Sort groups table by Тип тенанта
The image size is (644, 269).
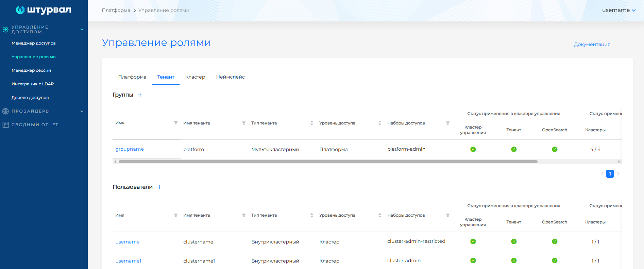pos(312,123)
